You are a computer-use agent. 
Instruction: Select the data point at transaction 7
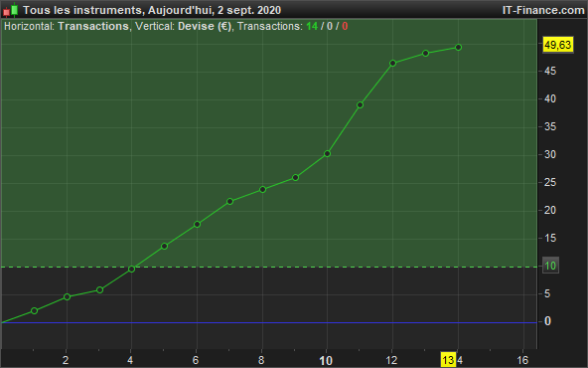tap(229, 202)
